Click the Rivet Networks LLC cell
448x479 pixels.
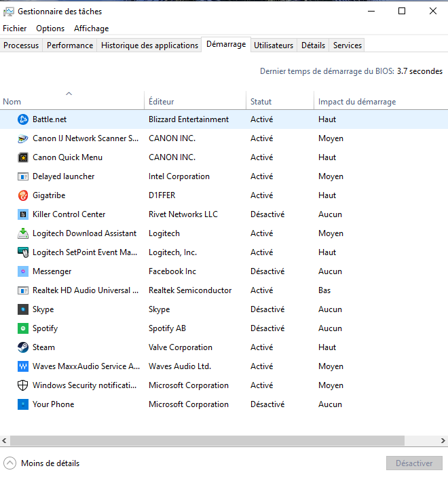(x=183, y=214)
